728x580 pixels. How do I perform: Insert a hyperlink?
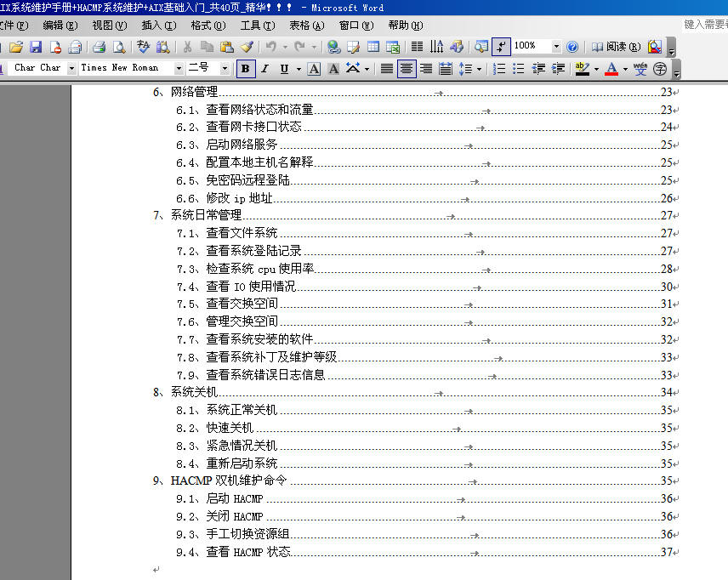pos(332,47)
